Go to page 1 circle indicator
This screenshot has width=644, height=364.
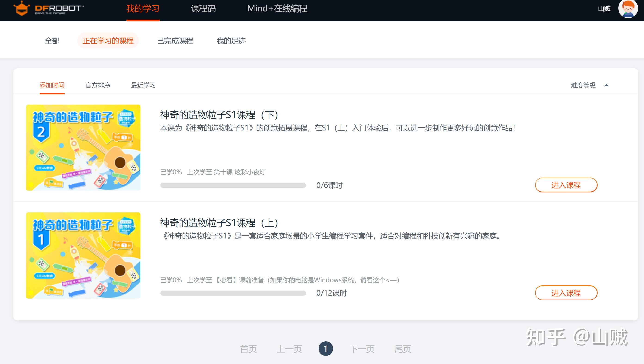point(325,348)
